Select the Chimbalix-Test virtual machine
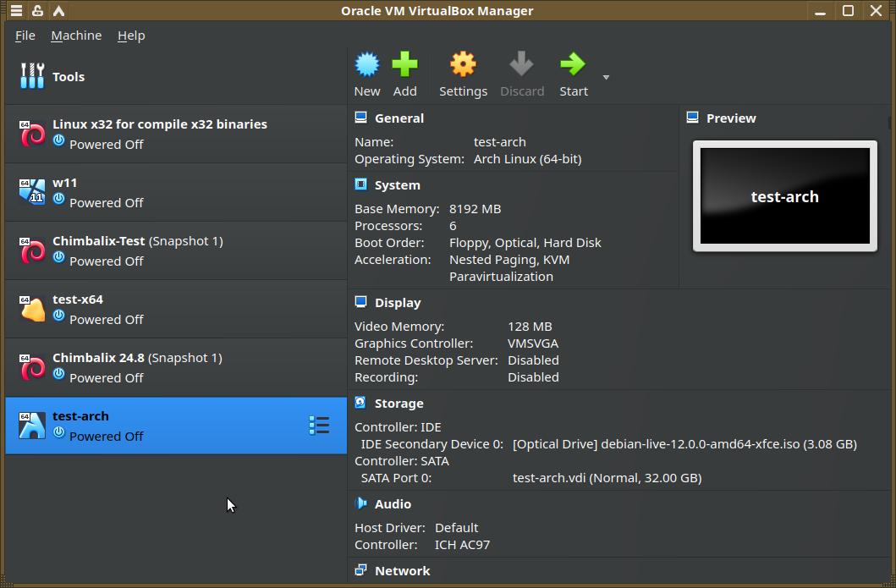Image resolution: width=896 pixels, height=588 pixels. point(176,251)
